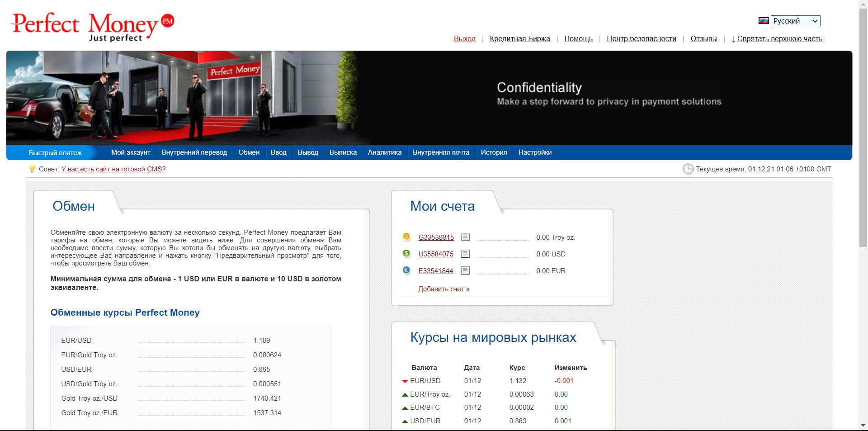Click Gold Troy oz./EUR rate 1537.314

pos(267,413)
